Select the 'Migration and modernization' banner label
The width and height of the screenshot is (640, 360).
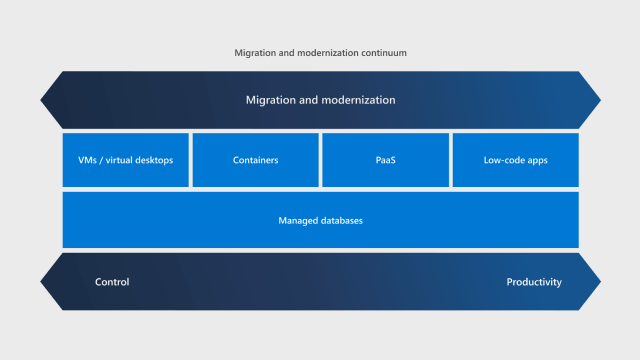tap(320, 100)
